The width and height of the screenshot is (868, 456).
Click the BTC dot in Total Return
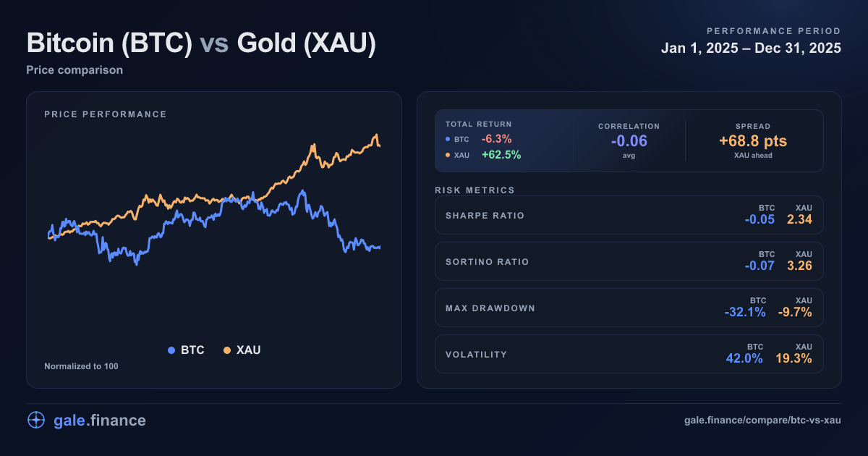click(x=448, y=139)
